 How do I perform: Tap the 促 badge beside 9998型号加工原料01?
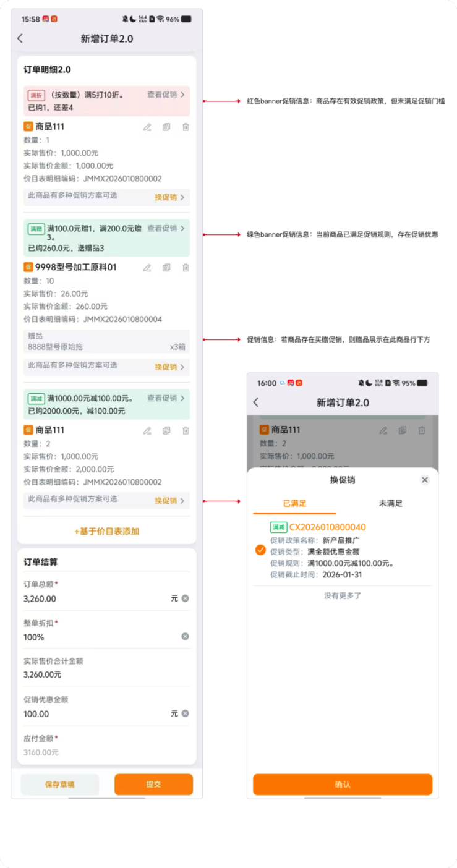(x=28, y=267)
